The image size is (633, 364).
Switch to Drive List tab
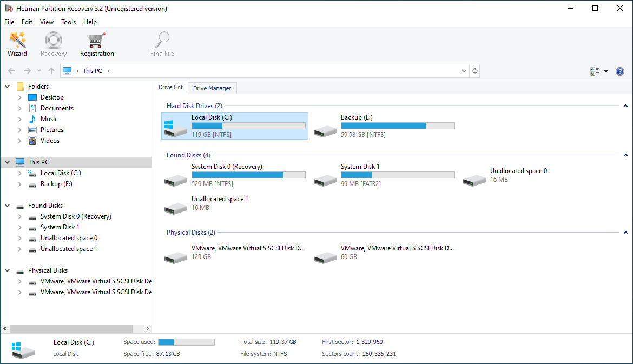point(170,87)
